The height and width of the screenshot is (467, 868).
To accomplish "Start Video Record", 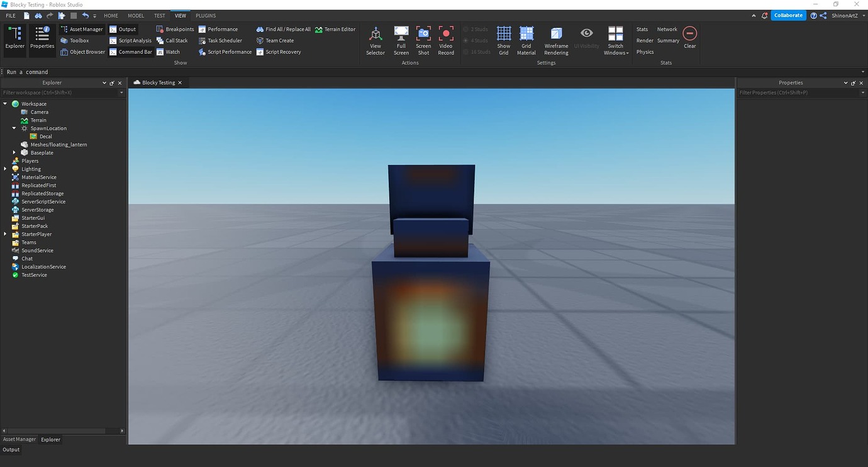I will coord(446,41).
